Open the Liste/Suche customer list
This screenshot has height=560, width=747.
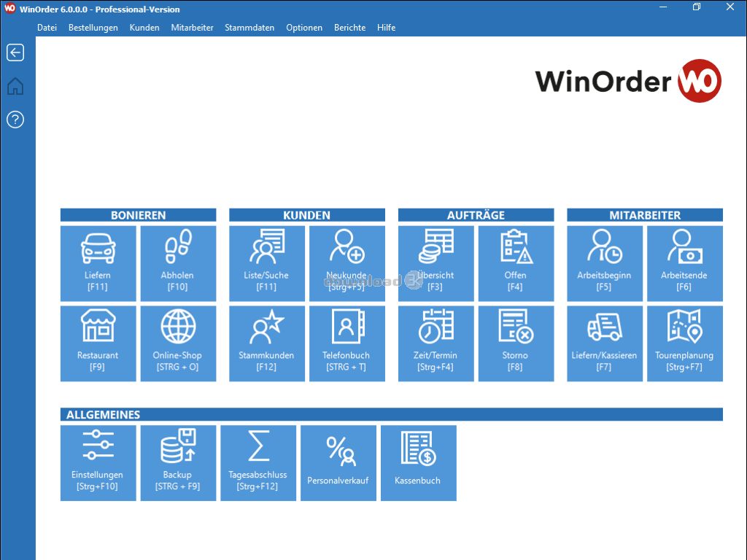(267, 263)
